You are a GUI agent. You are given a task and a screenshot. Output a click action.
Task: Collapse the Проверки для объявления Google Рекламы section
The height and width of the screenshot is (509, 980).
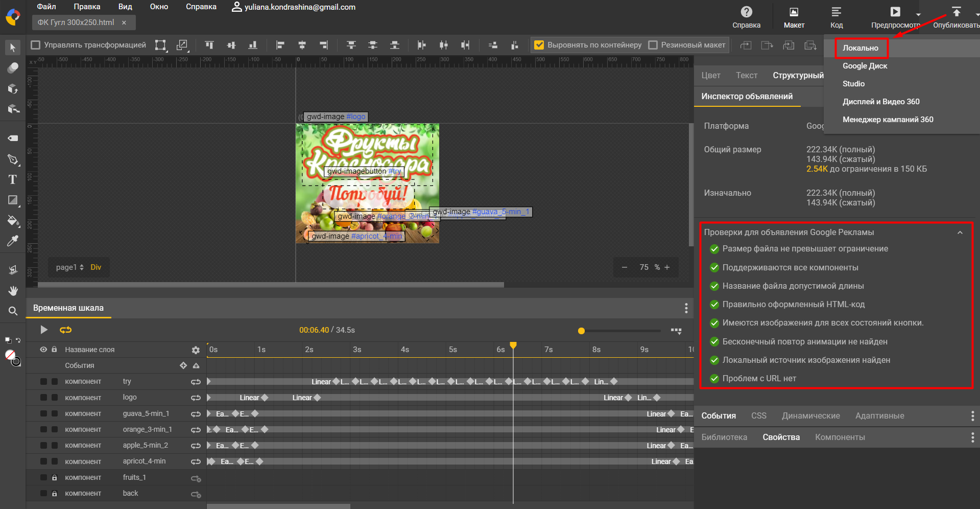click(x=960, y=233)
